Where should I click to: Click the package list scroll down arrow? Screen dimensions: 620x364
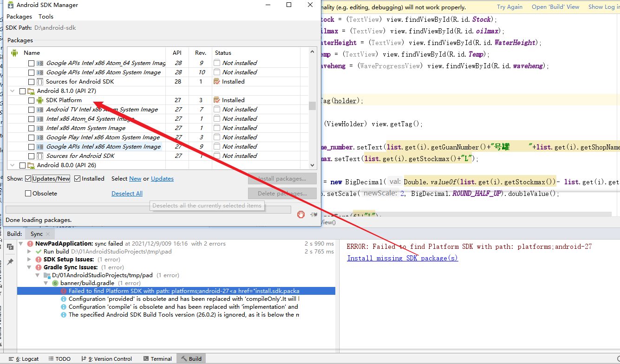313,165
